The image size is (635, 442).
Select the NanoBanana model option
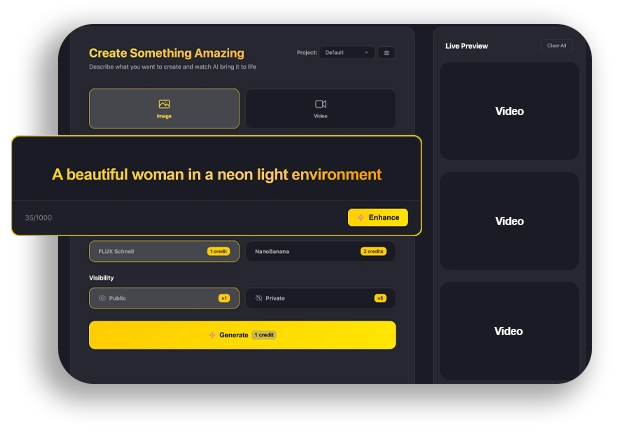point(300,251)
